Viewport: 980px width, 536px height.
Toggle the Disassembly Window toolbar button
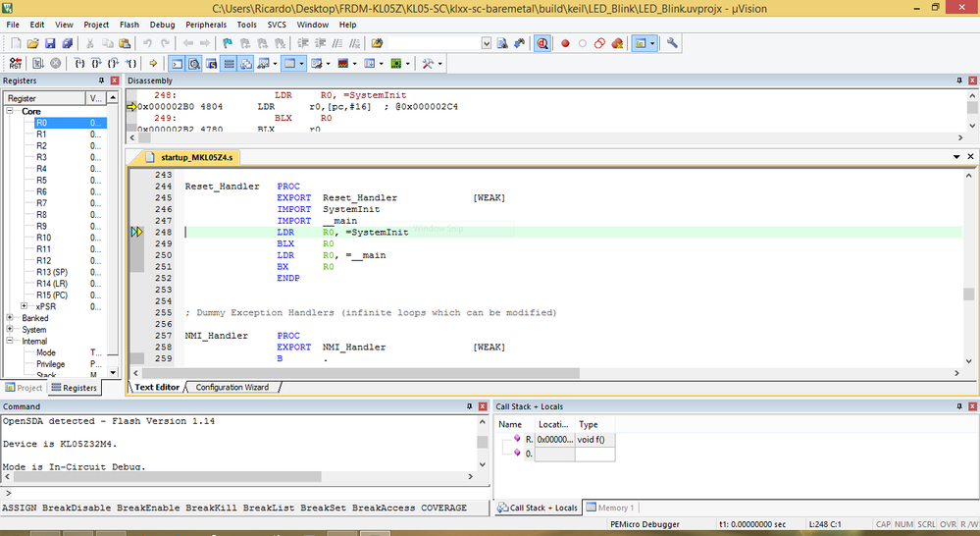click(x=194, y=64)
